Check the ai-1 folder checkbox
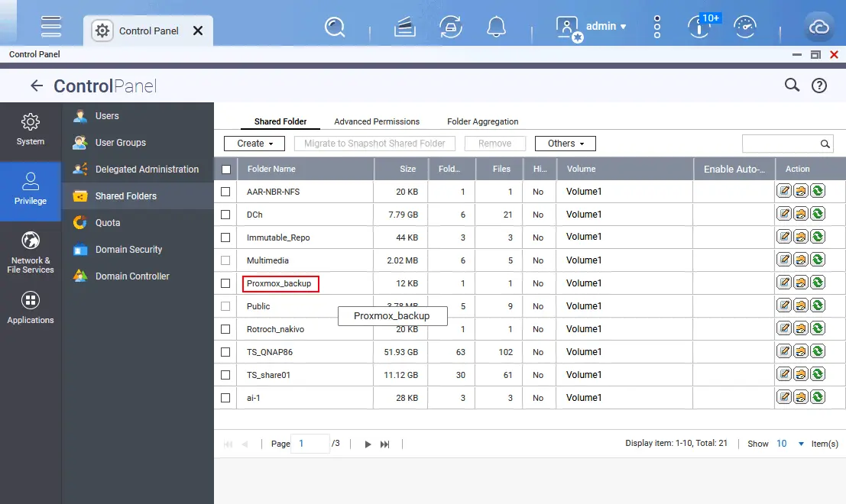This screenshot has height=504, width=846. tap(225, 398)
